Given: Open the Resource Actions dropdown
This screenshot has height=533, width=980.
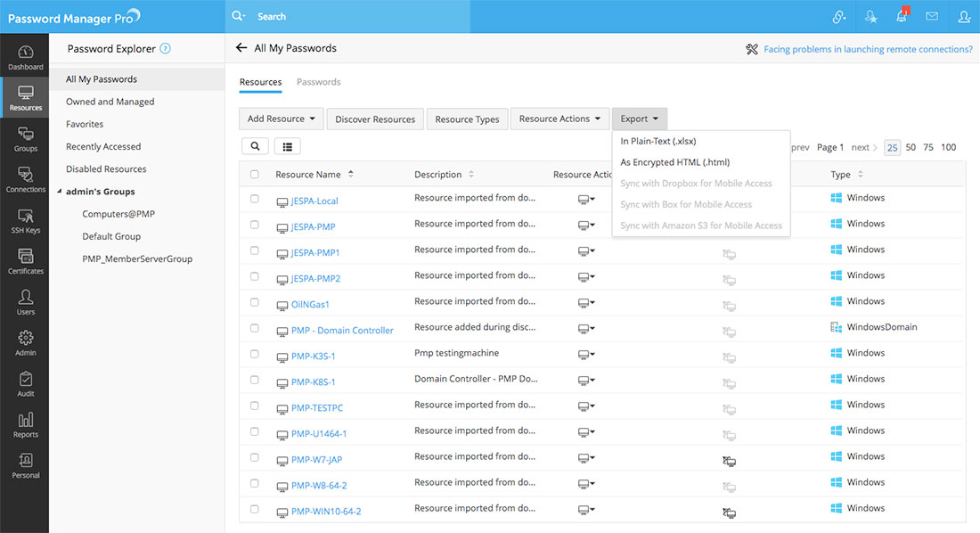Looking at the screenshot, I should pos(559,119).
